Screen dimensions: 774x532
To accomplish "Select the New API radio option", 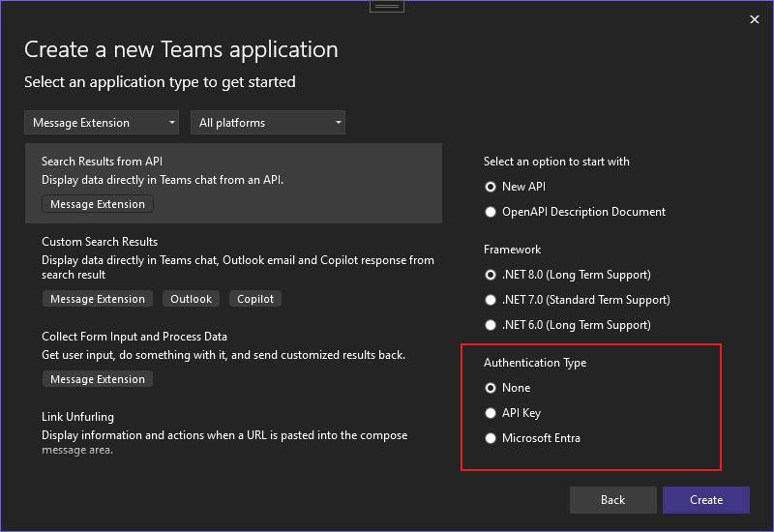I will 516,187.
